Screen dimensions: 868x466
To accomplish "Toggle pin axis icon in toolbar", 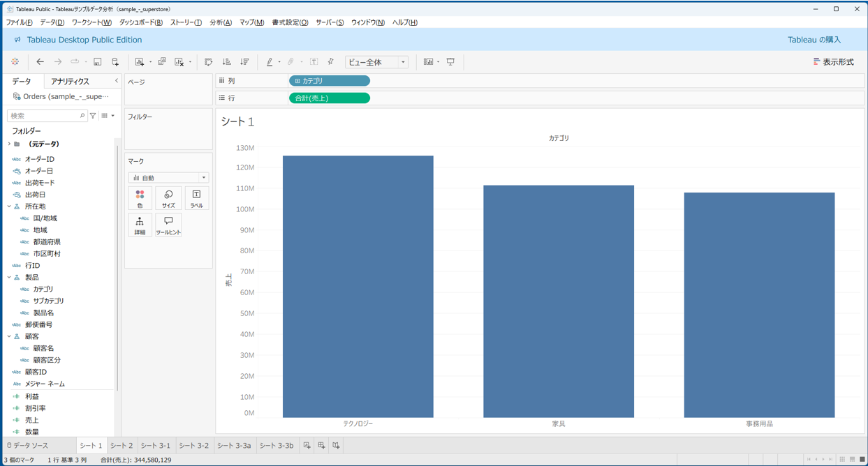I will pyautogui.click(x=331, y=62).
